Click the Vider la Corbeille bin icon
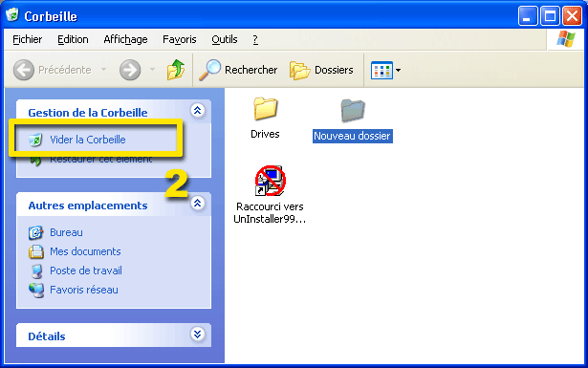588x368 pixels. (35, 140)
